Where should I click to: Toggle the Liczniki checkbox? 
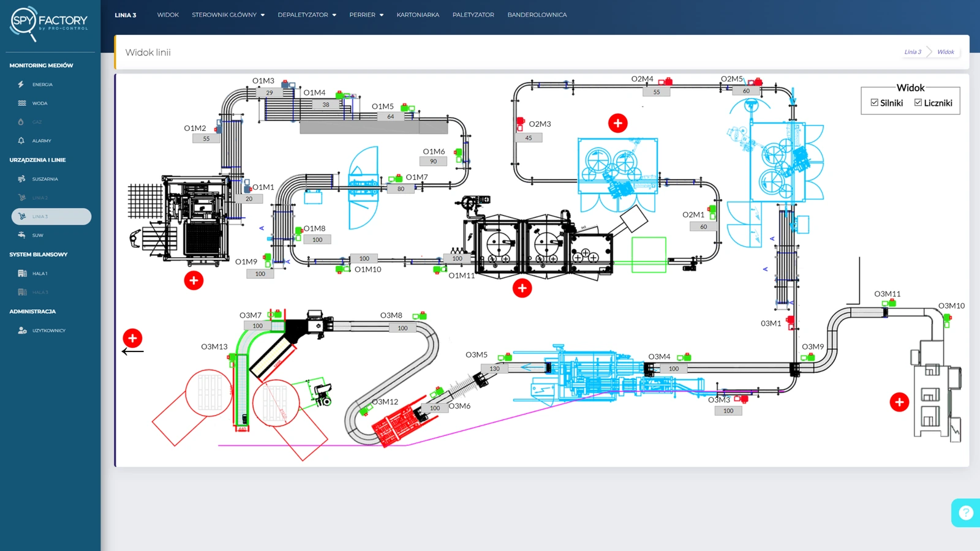918,103
